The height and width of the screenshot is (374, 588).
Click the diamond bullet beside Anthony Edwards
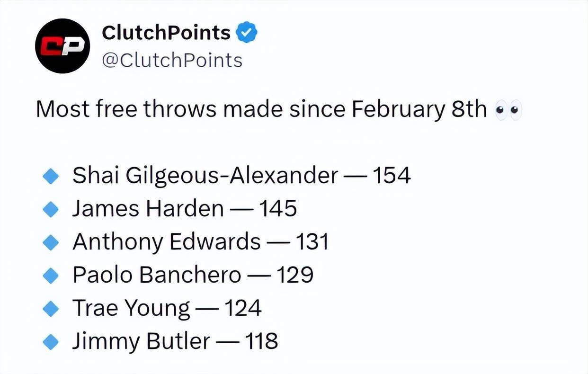(50, 242)
